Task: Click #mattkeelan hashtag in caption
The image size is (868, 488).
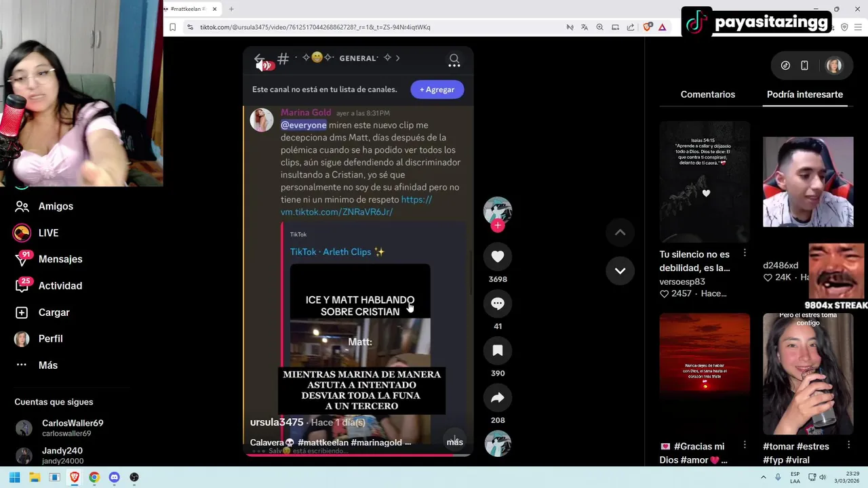Action: click(x=323, y=443)
